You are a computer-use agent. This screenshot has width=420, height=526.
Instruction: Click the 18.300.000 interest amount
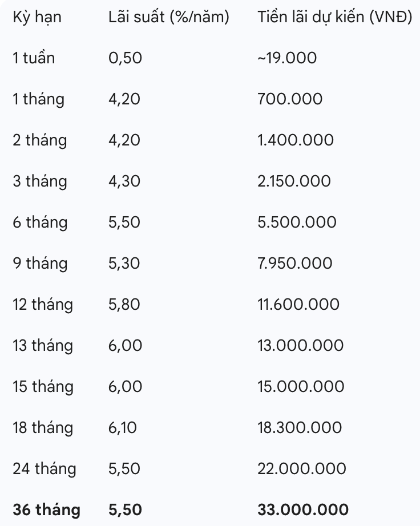[300, 428]
